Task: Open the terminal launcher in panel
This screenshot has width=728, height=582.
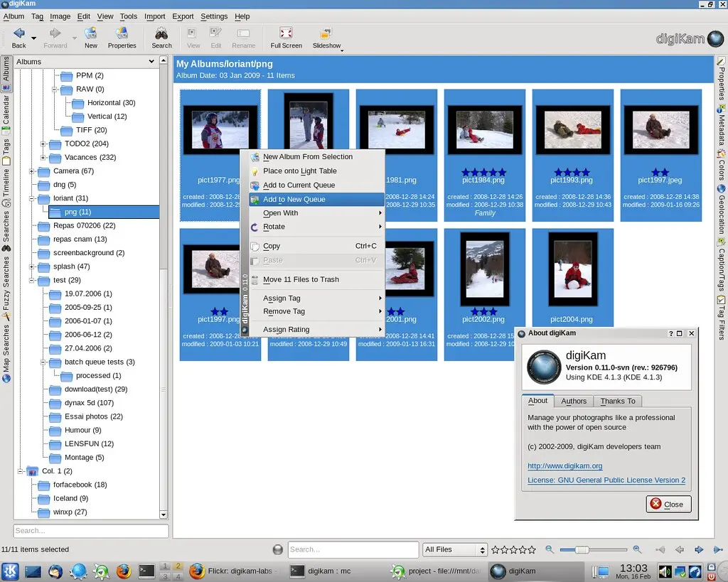Action: 146,571
